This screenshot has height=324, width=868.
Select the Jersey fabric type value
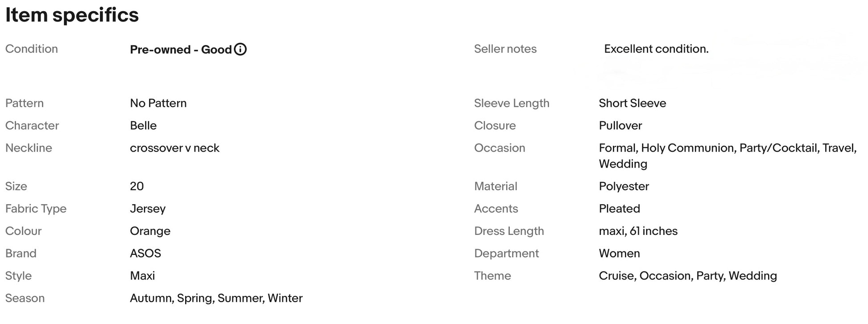[148, 209]
